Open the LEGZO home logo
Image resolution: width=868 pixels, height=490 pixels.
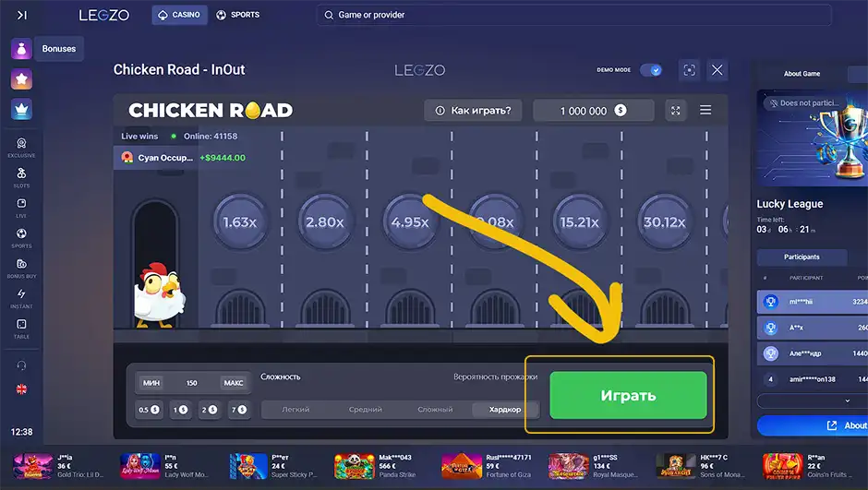pos(104,15)
